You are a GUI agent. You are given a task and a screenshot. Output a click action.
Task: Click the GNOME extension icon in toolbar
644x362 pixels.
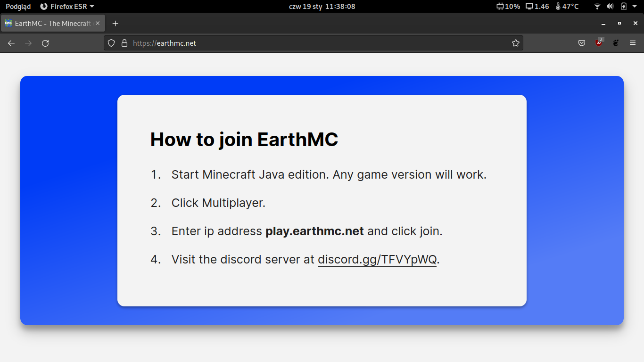click(615, 43)
